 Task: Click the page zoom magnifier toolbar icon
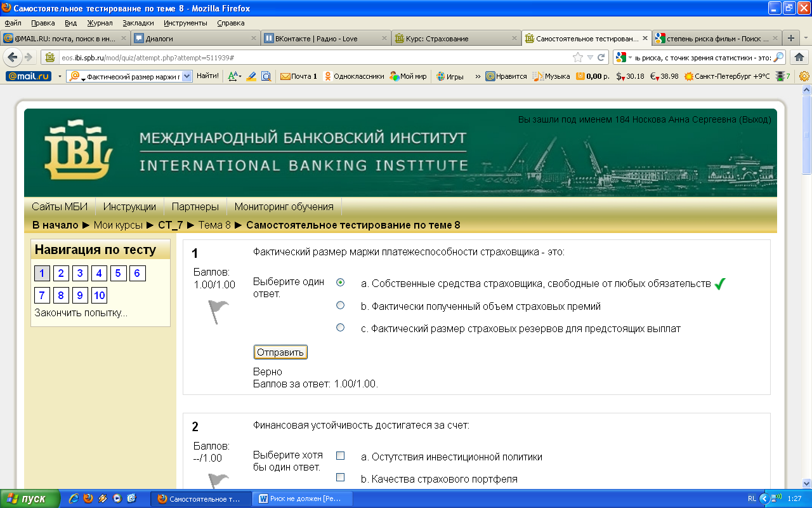266,76
